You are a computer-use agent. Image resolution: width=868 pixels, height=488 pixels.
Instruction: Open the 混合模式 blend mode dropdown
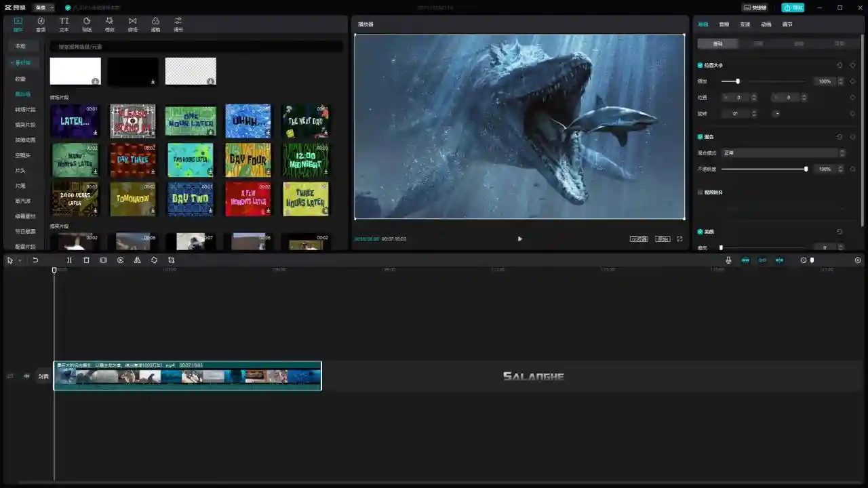(783, 153)
